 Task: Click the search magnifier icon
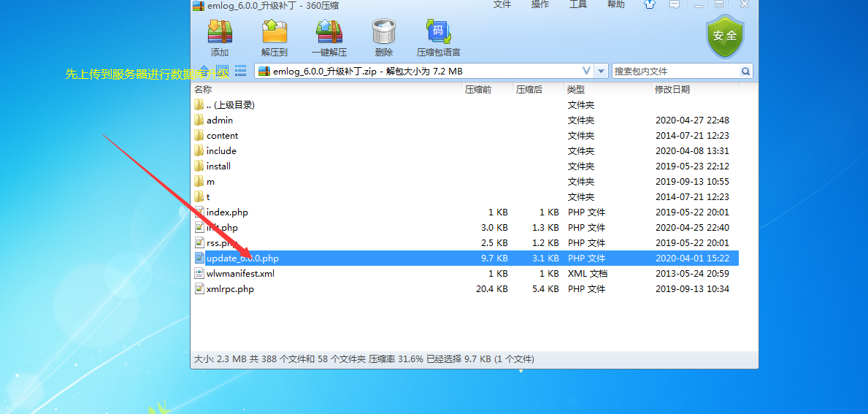pyautogui.click(x=745, y=72)
